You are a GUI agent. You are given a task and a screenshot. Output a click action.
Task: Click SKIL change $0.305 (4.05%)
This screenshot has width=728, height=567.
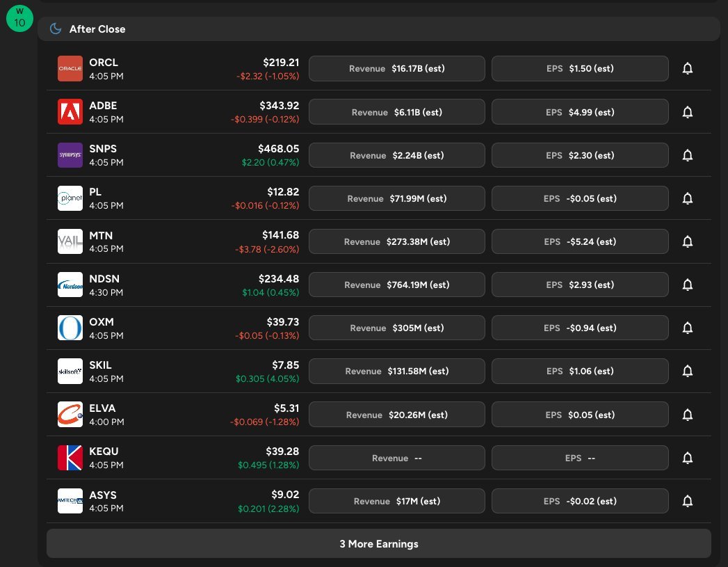pos(268,379)
